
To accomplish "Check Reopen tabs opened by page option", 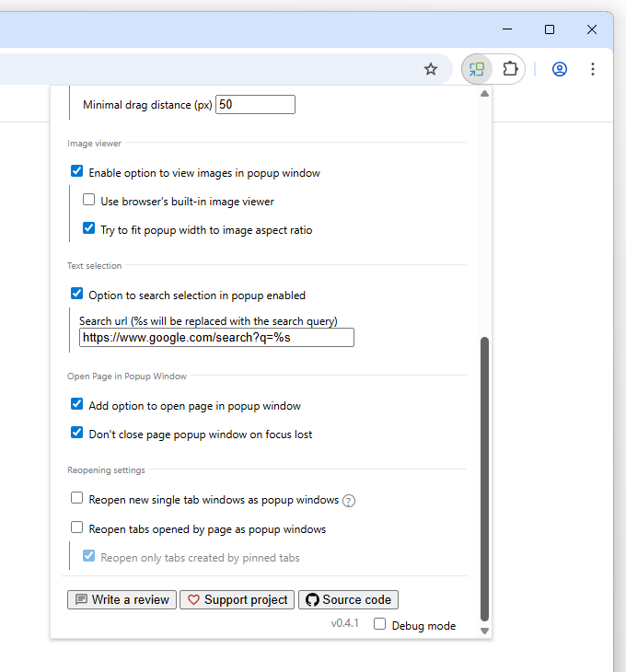I will [76, 527].
